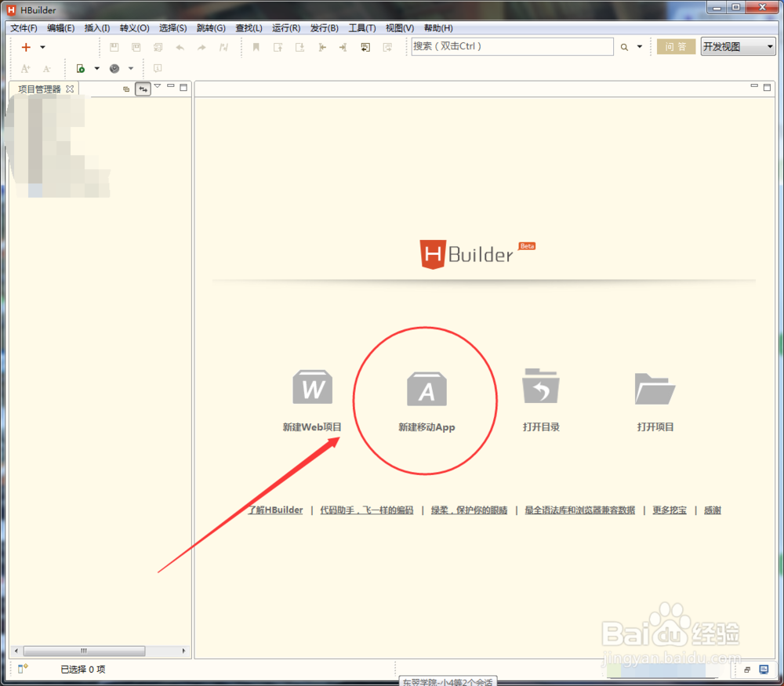
Task: Open the 发行(B) menu
Action: (x=324, y=28)
